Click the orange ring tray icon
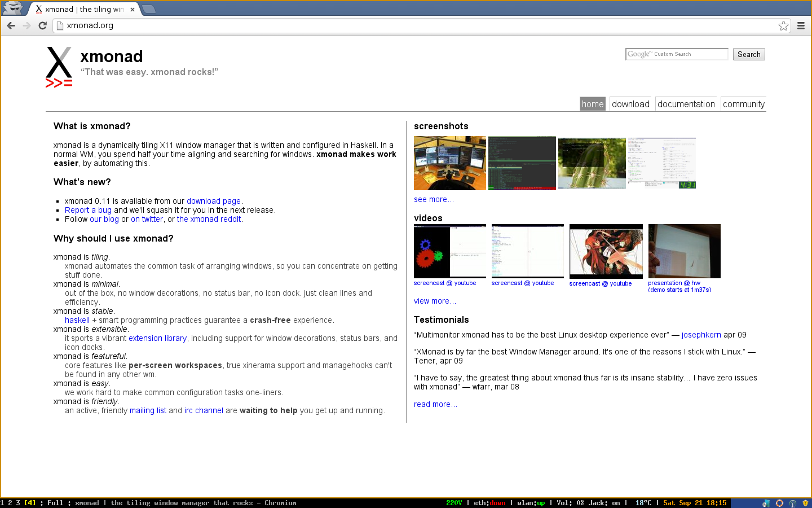This screenshot has width=812, height=508. pyautogui.click(x=779, y=503)
